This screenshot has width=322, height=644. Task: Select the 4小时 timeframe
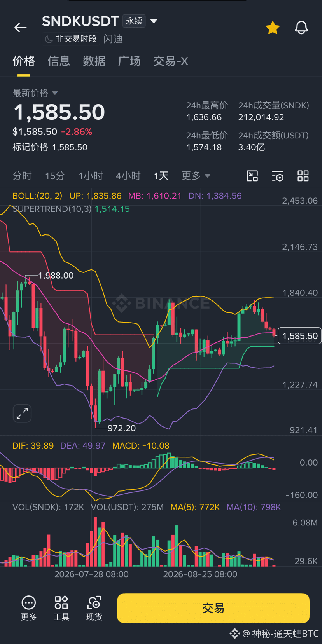coord(128,176)
